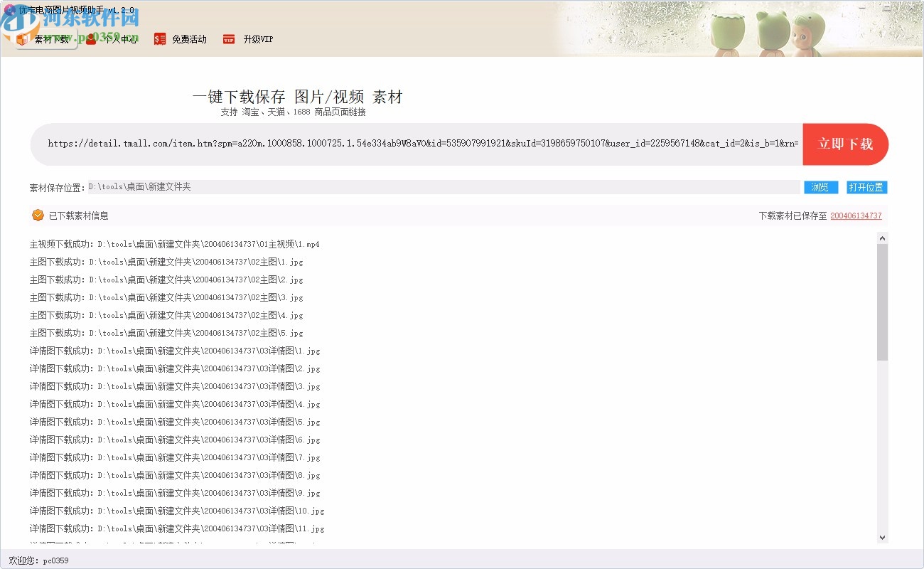Click the scrollbar up arrow of download log
The height and width of the screenshot is (569, 924).
[x=882, y=238]
